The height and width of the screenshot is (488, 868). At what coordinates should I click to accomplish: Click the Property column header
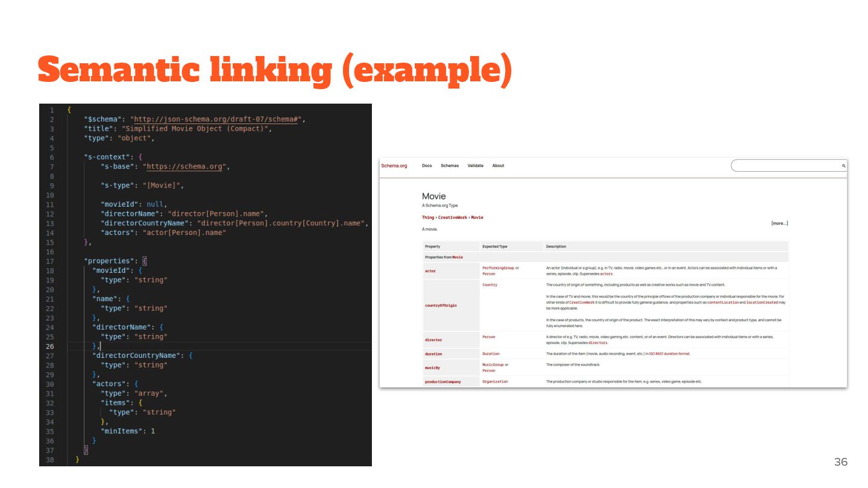(x=432, y=246)
